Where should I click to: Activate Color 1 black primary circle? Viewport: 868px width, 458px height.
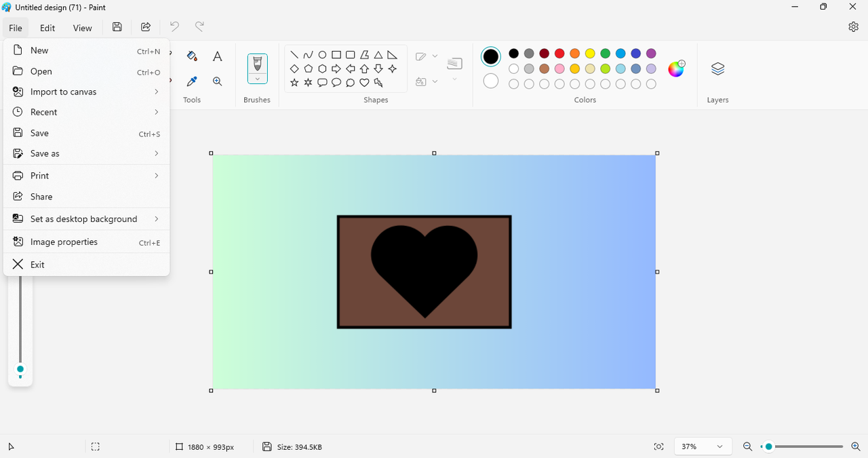[x=491, y=56]
